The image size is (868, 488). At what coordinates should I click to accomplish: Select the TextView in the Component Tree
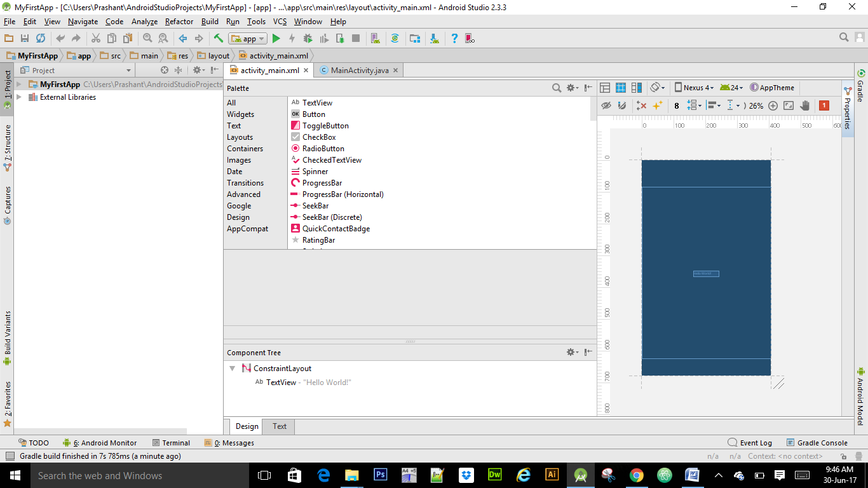(281, 383)
